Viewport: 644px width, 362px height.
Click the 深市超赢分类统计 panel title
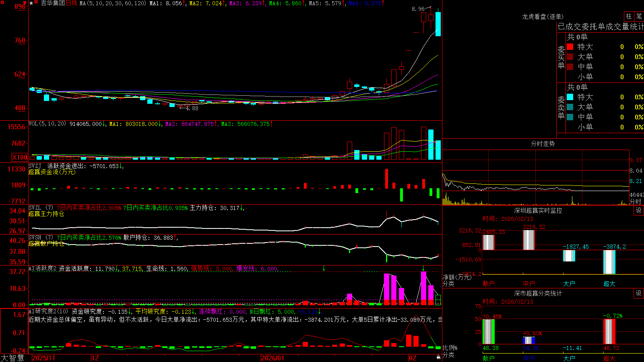[x=538, y=293]
